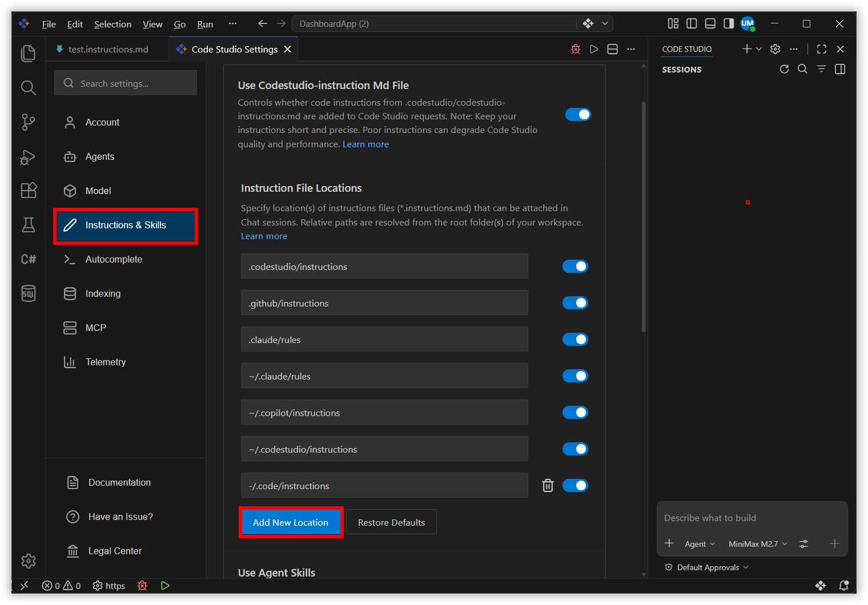Toggle the primary side bar icon

[692, 23]
